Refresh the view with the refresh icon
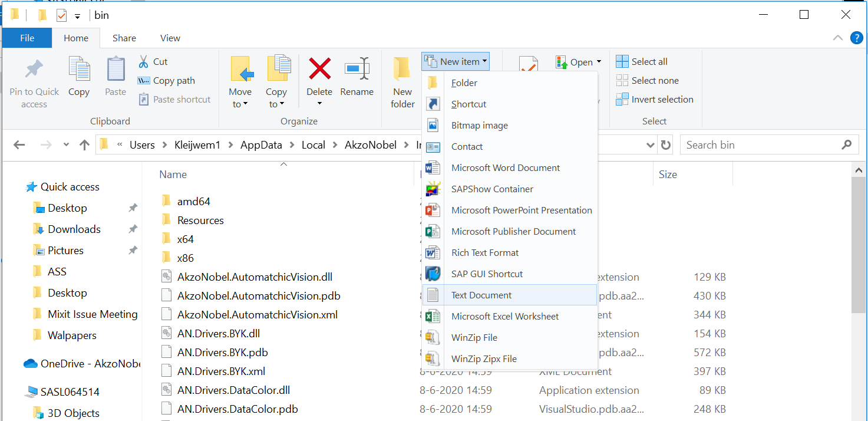Screen dimensions: 868x421 click(x=665, y=144)
